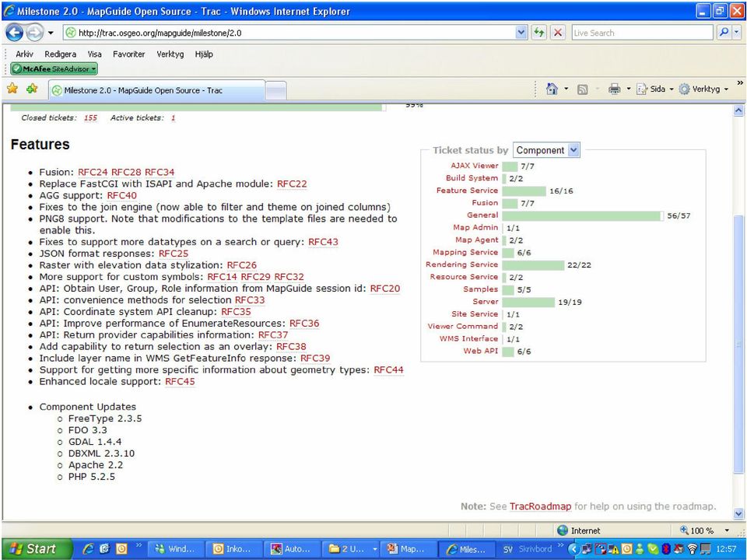Screen dimensions: 747x560
Task: Open the Verktyg tools command bar menu
Action: (703, 89)
